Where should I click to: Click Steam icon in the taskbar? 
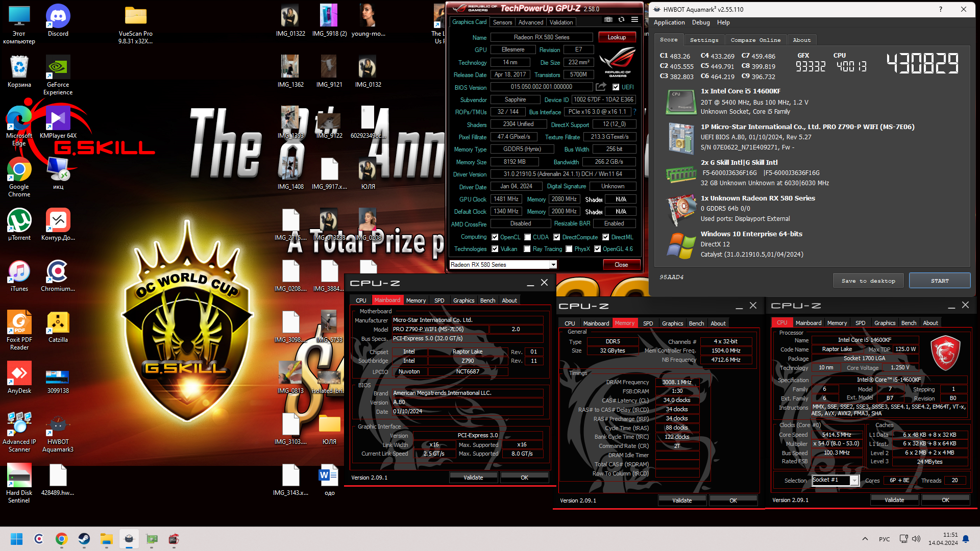[84, 539]
